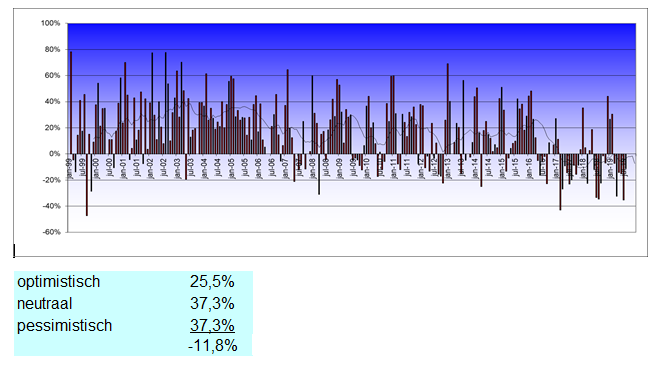Click the 40% y-axis label
Viewport: 661px width, 371px height.
tap(52, 102)
